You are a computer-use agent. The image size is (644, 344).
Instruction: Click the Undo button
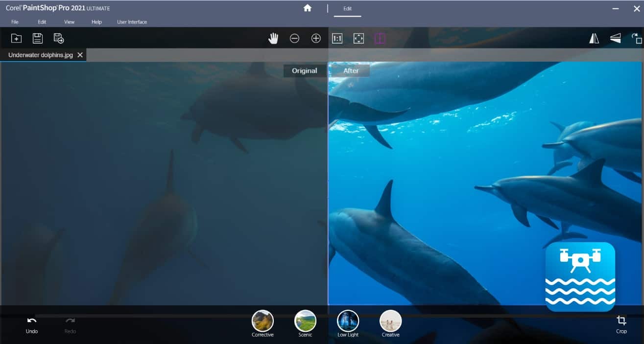click(32, 324)
